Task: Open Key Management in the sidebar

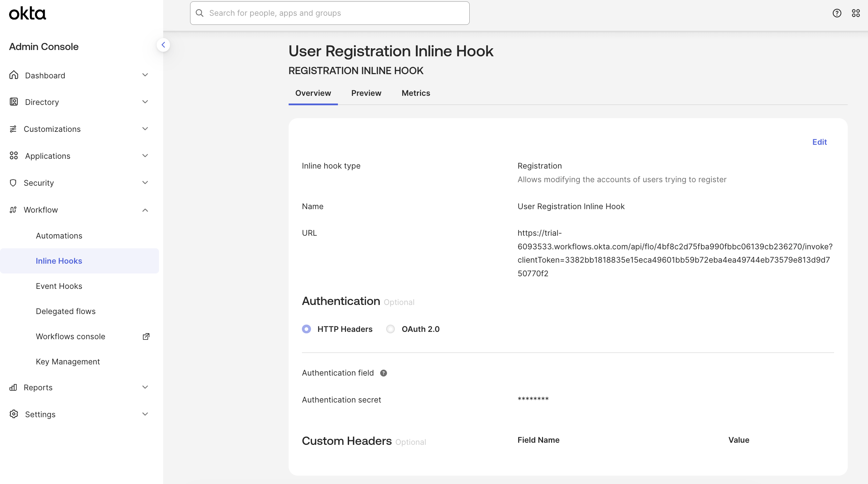Action: tap(68, 362)
